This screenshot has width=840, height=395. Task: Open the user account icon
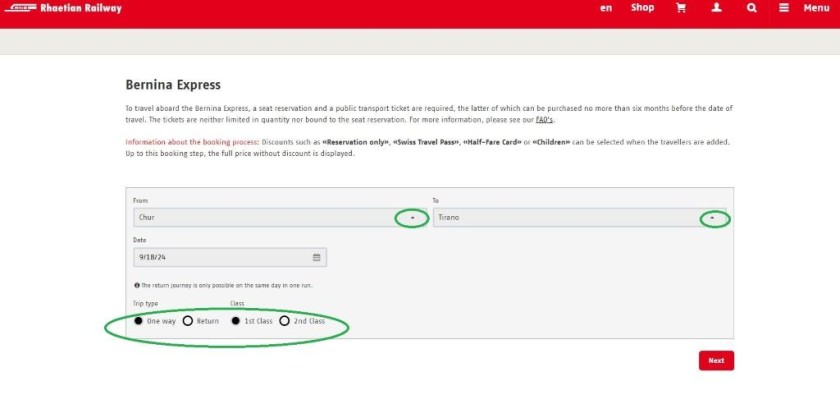pos(716,8)
